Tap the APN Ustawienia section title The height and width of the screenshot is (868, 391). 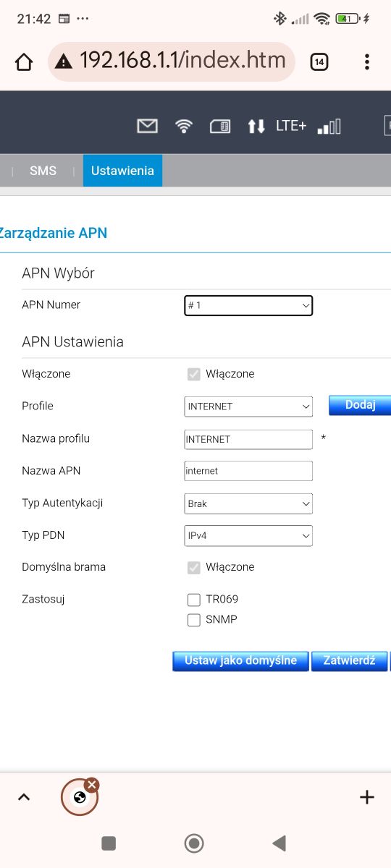(72, 342)
